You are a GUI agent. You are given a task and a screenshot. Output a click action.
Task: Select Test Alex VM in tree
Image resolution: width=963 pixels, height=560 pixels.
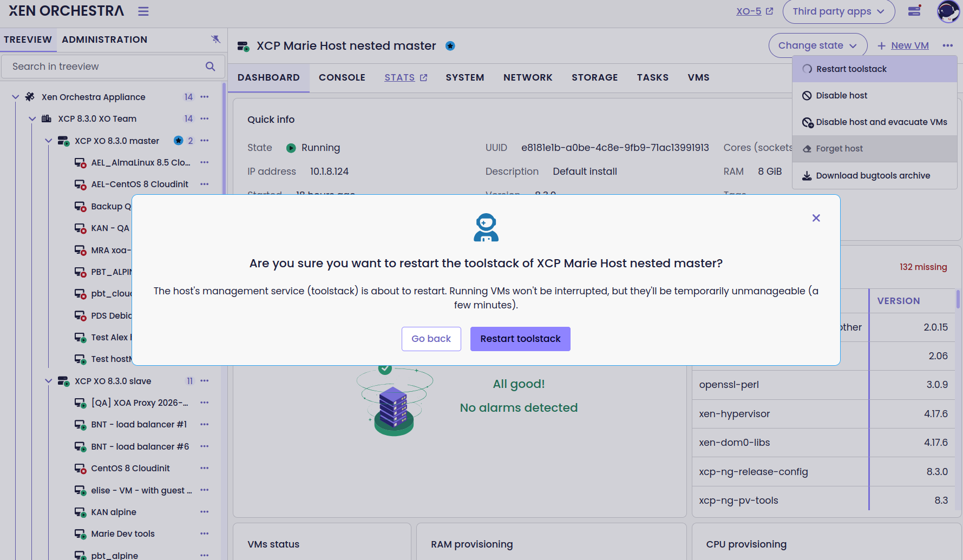[112, 337]
